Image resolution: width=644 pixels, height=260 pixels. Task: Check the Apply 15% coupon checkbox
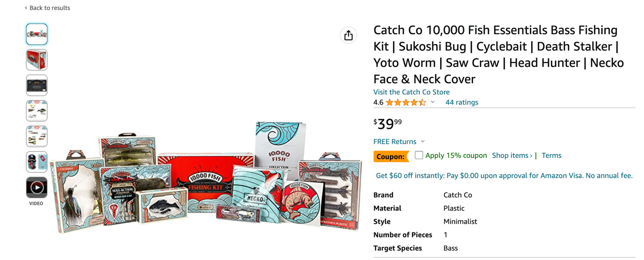click(419, 155)
